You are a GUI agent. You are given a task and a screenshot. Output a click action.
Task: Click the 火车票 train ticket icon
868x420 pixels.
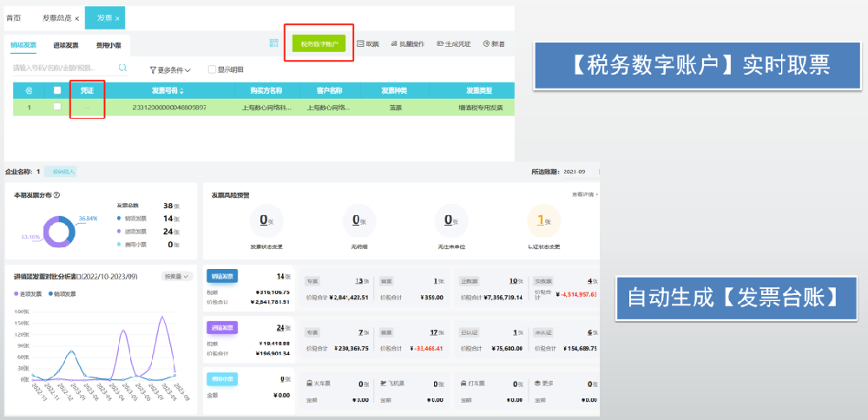click(310, 384)
